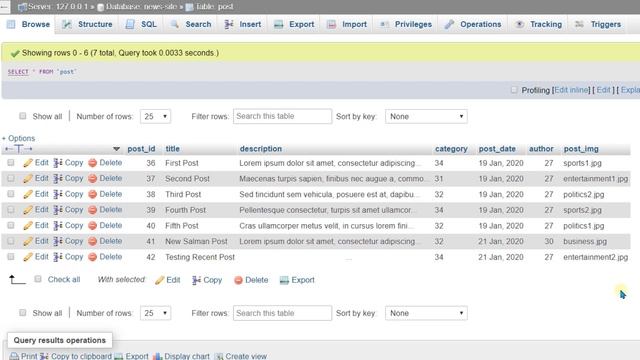
Task: Tick the checkbox for New Salman Post row
Action: 11,241
